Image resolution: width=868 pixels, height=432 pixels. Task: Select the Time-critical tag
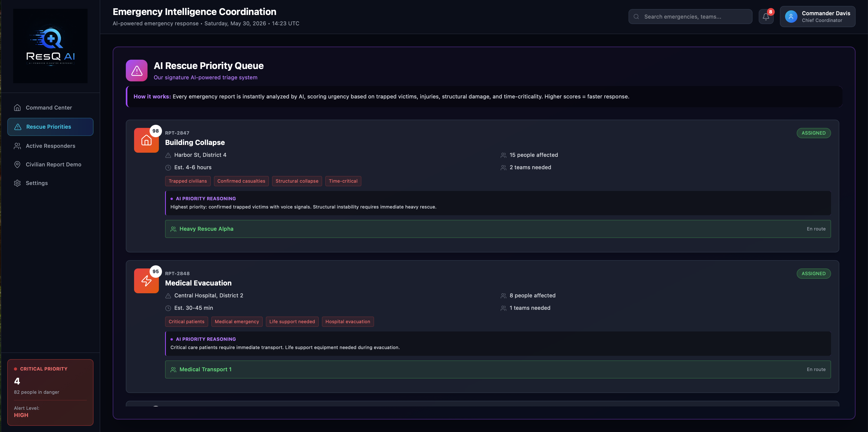point(343,181)
